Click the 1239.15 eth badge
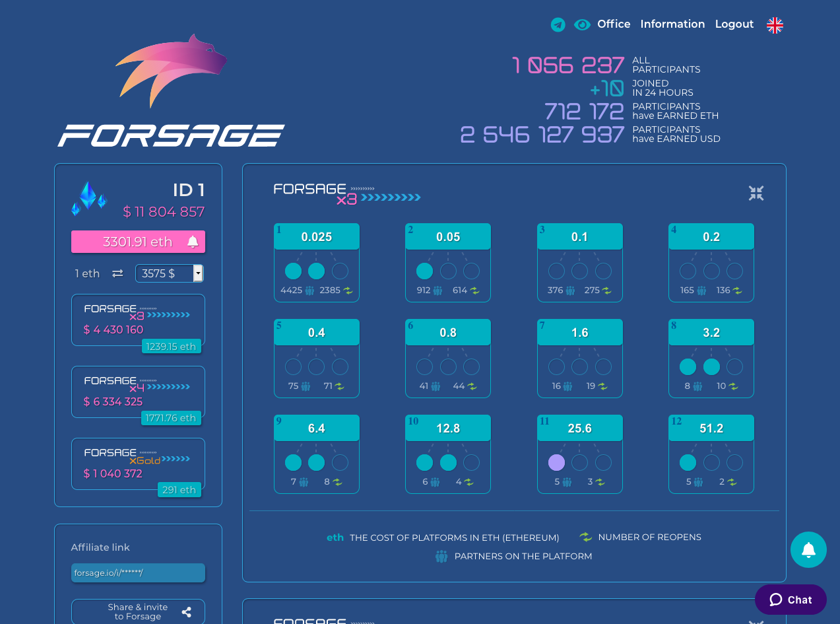Screen dimensions: 840x624 click(172, 347)
